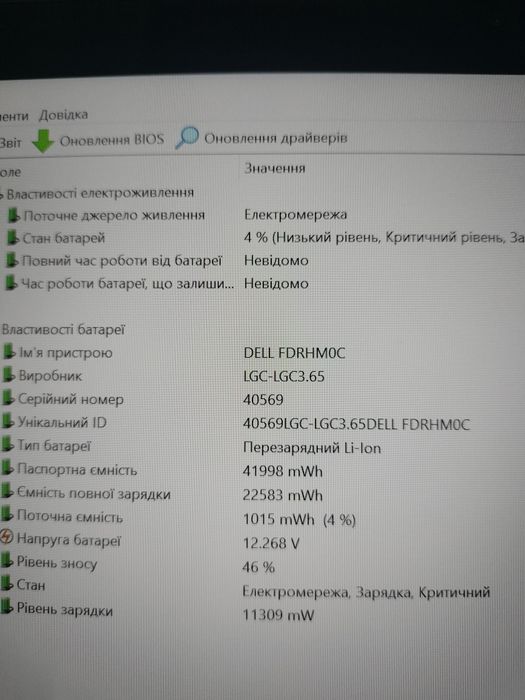Click the 22583 mWh value
This screenshot has width=525, height=700.
(x=283, y=496)
